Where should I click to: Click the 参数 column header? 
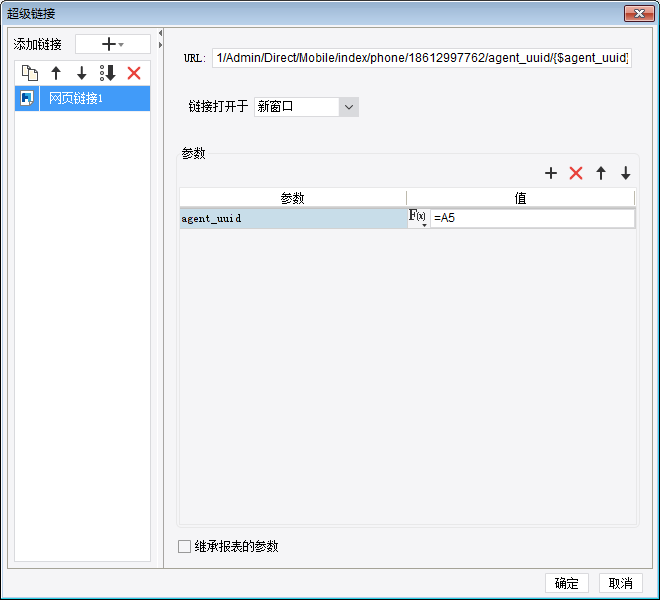coord(293,198)
